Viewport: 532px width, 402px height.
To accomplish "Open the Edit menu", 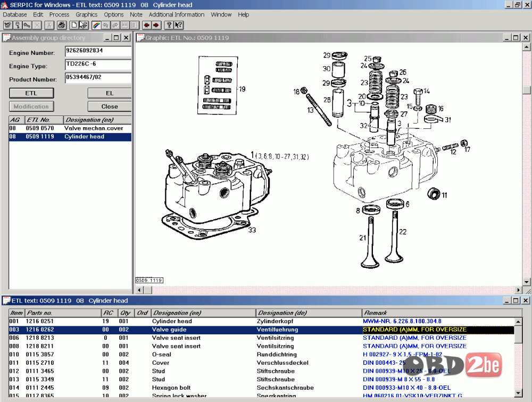I will pos(38,14).
